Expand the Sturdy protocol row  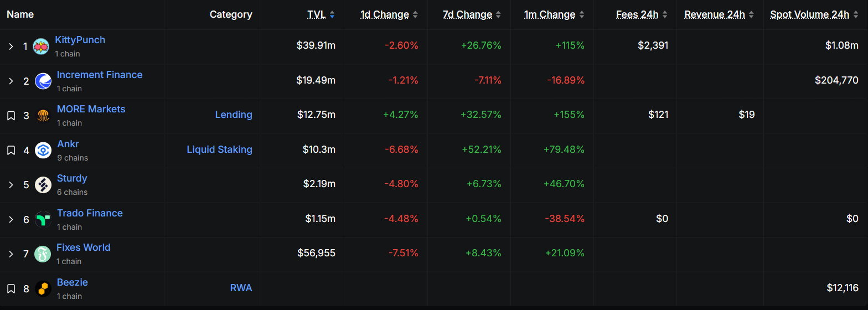pos(11,185)
